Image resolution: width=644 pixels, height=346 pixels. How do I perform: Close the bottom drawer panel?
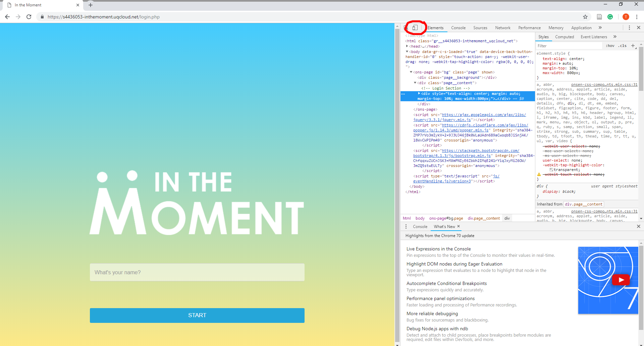[x=639, y=226]
